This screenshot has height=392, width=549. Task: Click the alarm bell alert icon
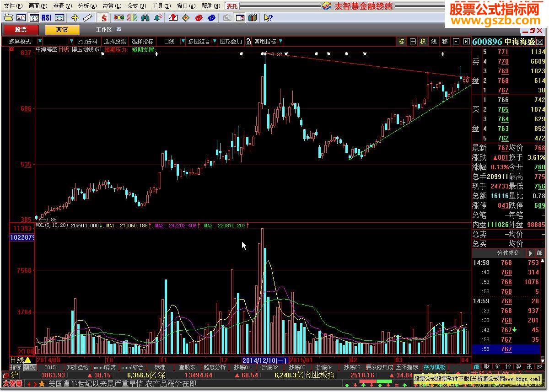(158, 18)
